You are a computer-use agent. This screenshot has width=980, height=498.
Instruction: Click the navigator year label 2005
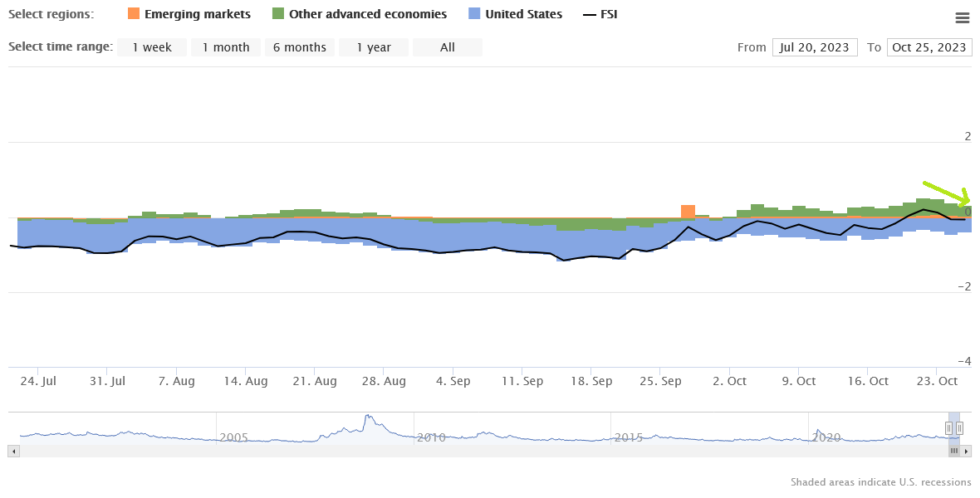pos(233,437)
